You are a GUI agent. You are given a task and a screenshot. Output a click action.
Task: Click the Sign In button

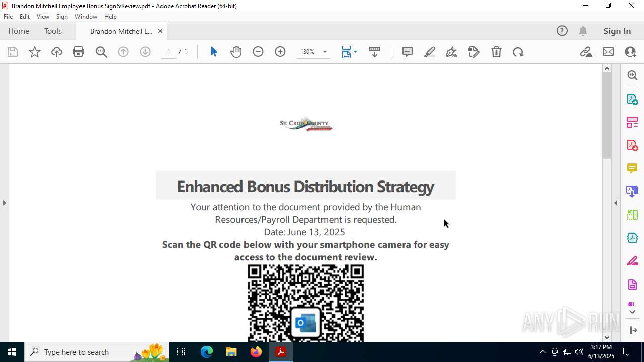[617, 31]
